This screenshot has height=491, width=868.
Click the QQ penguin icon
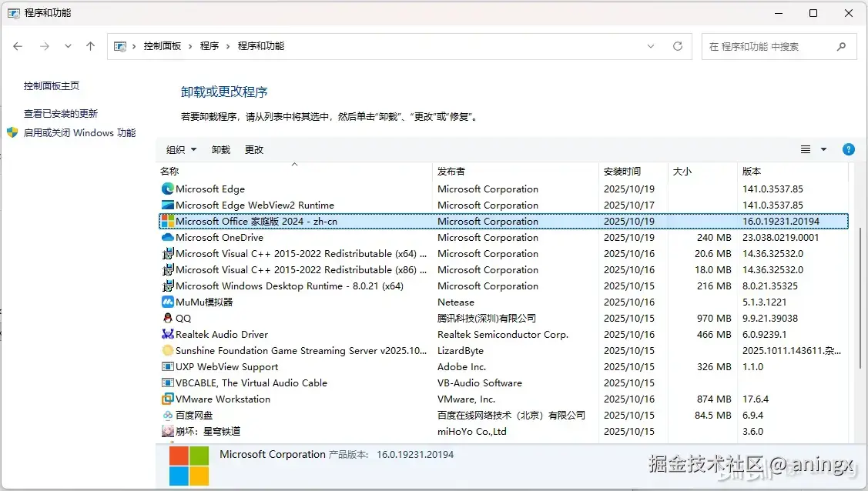click(x=169, y=319)
